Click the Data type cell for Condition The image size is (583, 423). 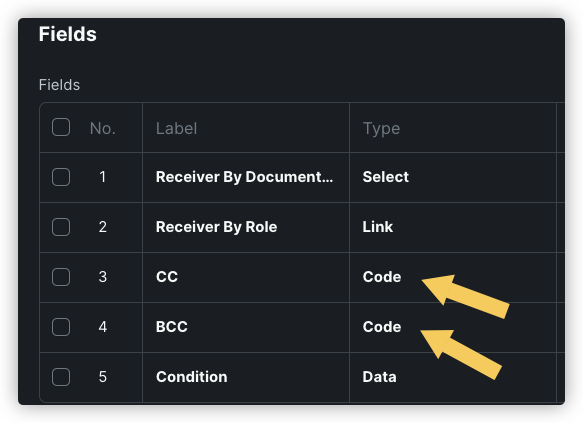pyautogui.click(x=453, y=377)
